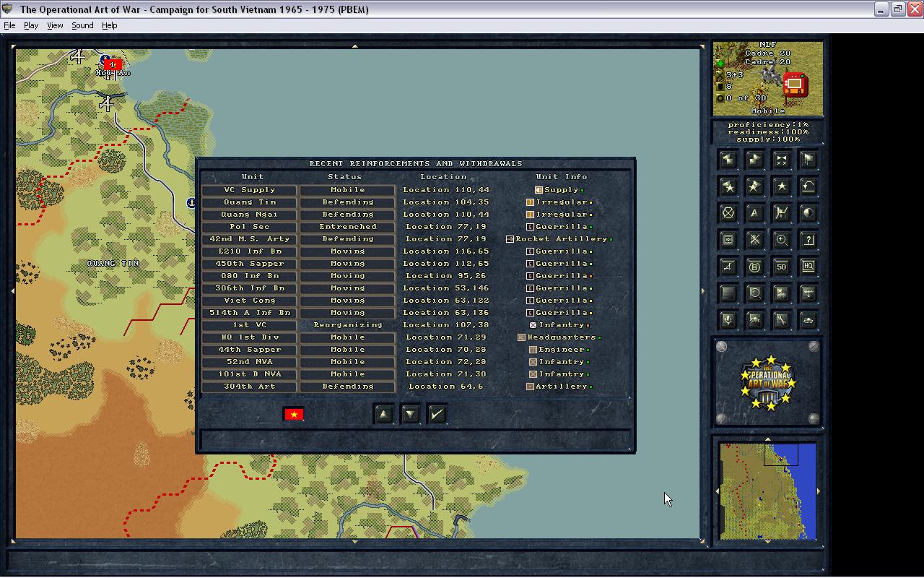924x578 pixels.
Task: Select the 304th Art unit entry
Action: click(249, 387)
